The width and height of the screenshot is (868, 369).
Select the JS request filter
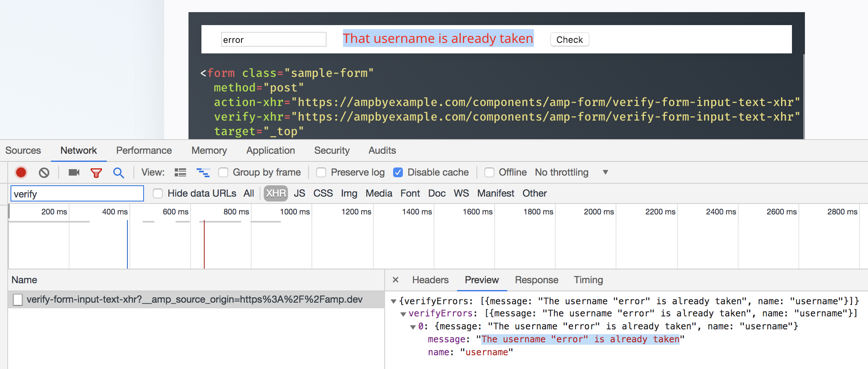300,193
